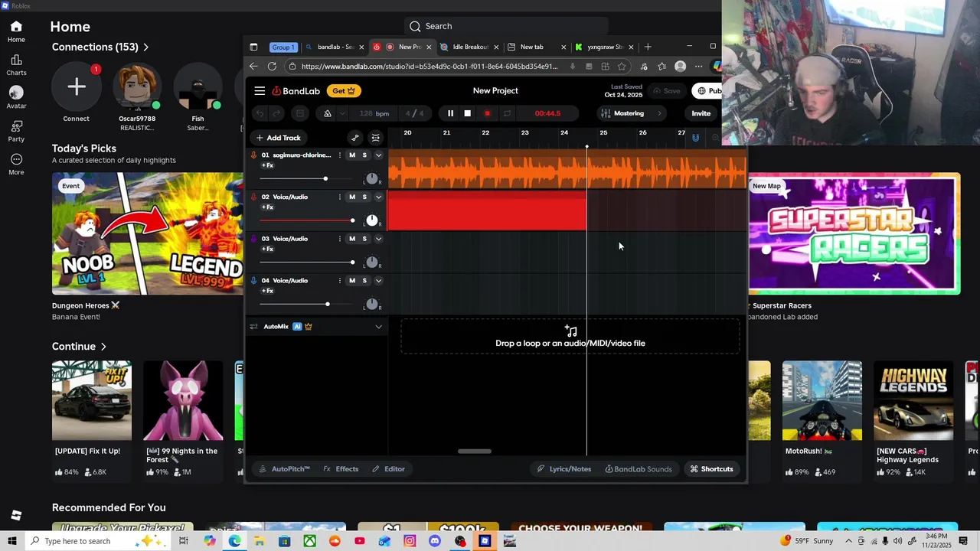This screenshot has height=551, width=980.
Task: Click the pan knob of track 01
Action: (x=371, y=178)
